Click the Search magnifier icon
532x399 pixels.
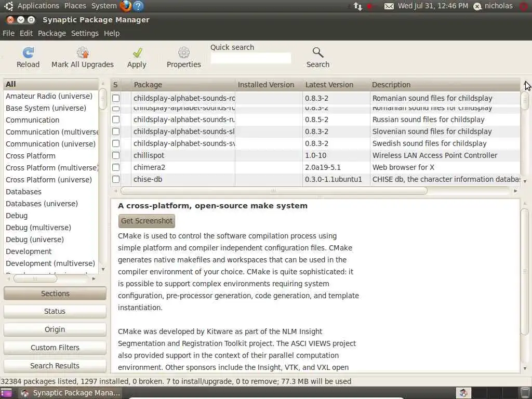click(318, 52)
